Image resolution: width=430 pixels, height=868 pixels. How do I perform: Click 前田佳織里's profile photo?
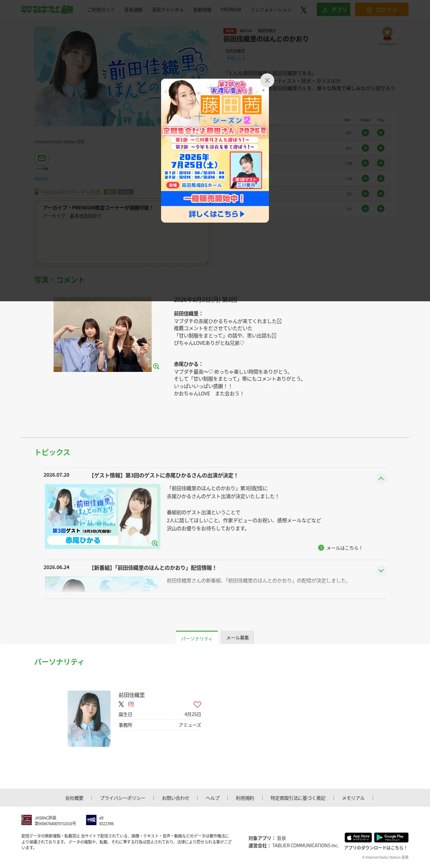click(x=89, y=719)
